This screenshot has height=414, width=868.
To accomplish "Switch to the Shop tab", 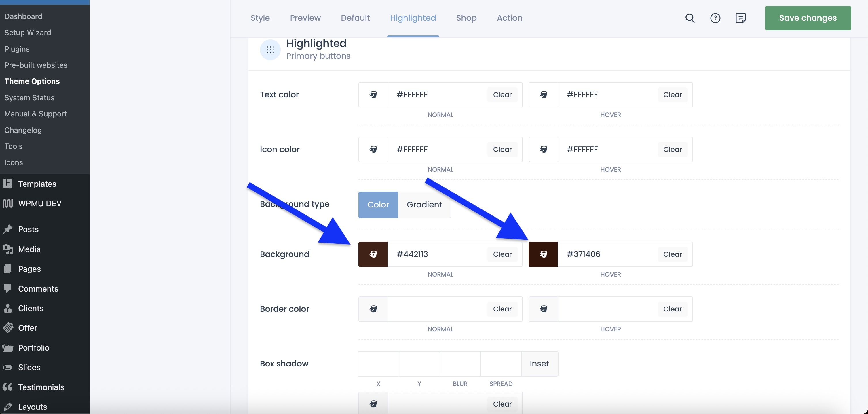I will tap(466, 18).
